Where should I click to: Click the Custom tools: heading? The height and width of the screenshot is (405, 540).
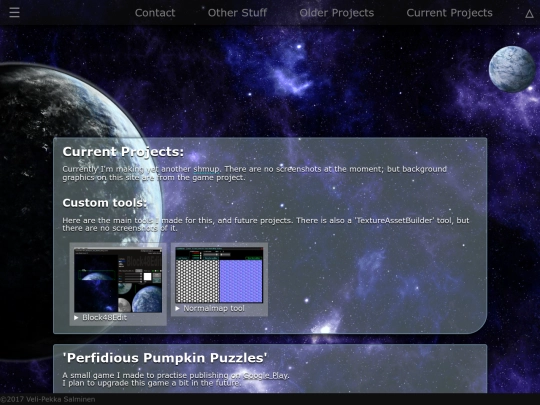[x=105, y=203]
